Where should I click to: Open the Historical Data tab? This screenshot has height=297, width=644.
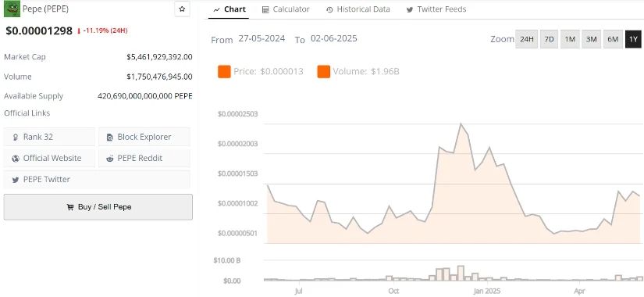[x=358, y=9]
